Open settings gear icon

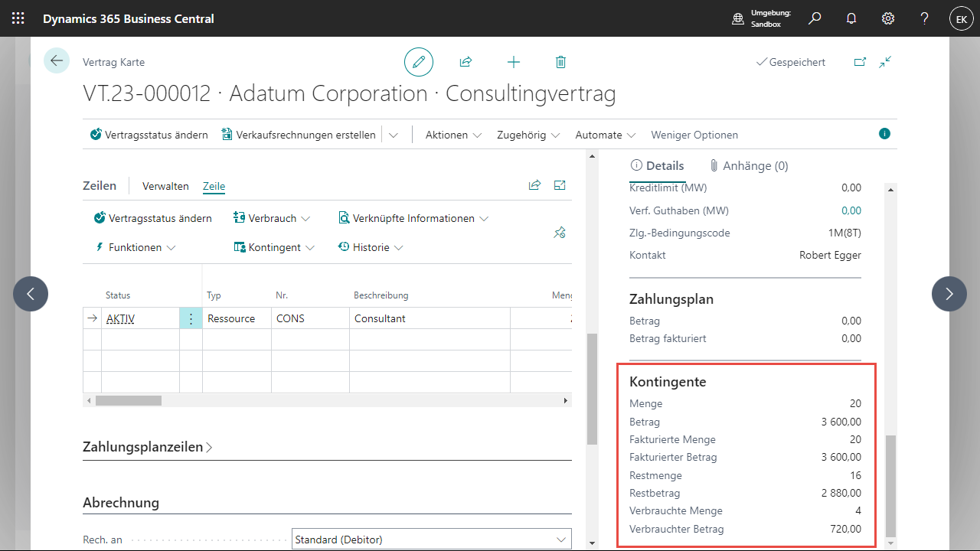pyautogui.click(x=888, y=18)
